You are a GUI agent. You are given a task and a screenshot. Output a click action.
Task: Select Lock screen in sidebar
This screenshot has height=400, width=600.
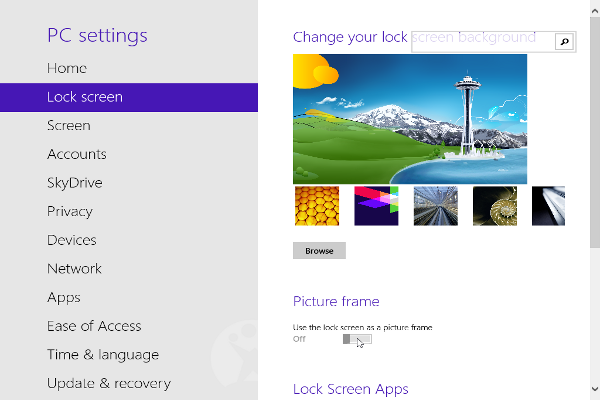point(129,97)
